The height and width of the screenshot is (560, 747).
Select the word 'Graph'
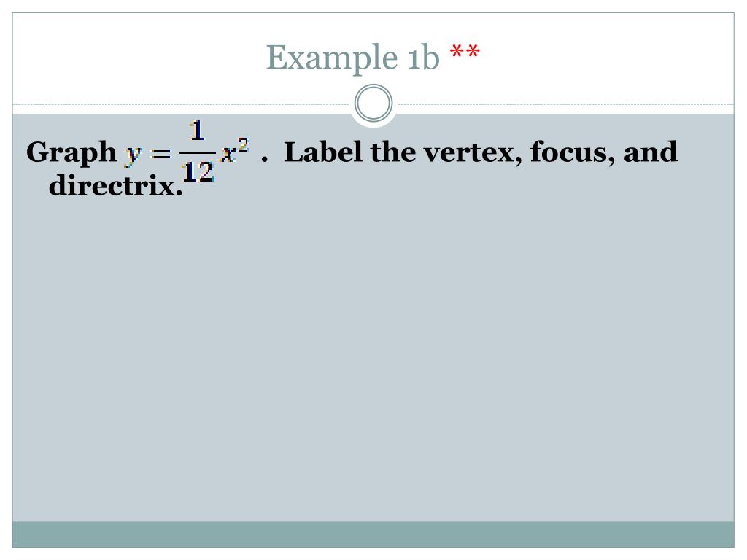[x=71, y=153]
